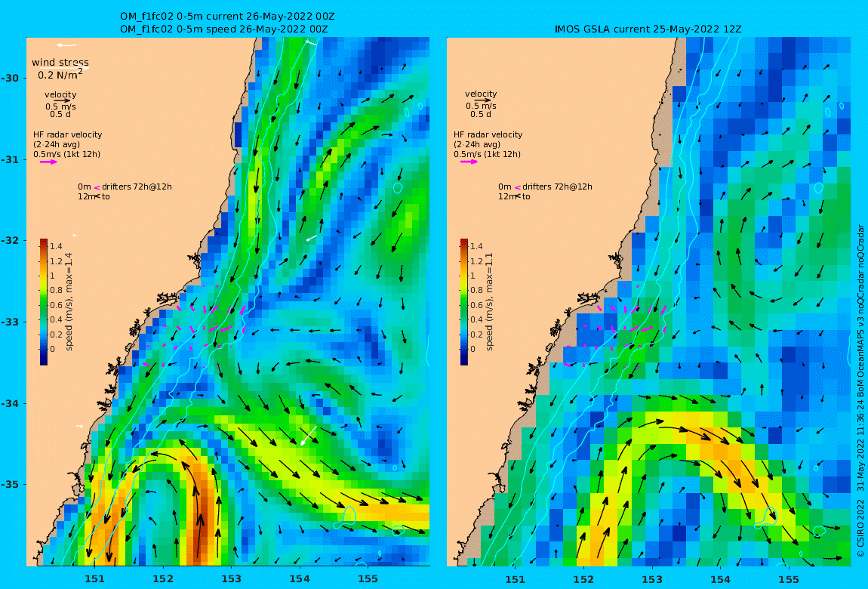Image resolution: width=868 pixels, height=589 pixels.
Task: Click left map 155 longitude label
Action: (368, 579)
